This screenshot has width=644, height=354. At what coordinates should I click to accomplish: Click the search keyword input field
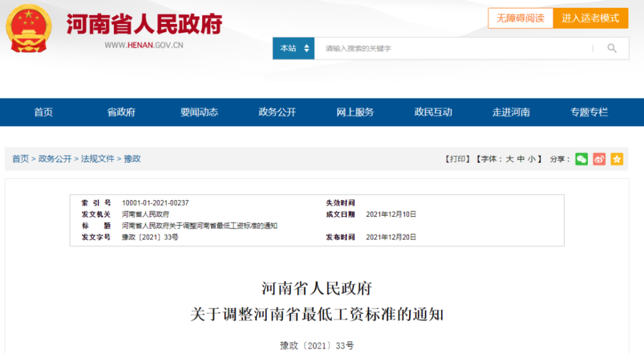point(453,48)
